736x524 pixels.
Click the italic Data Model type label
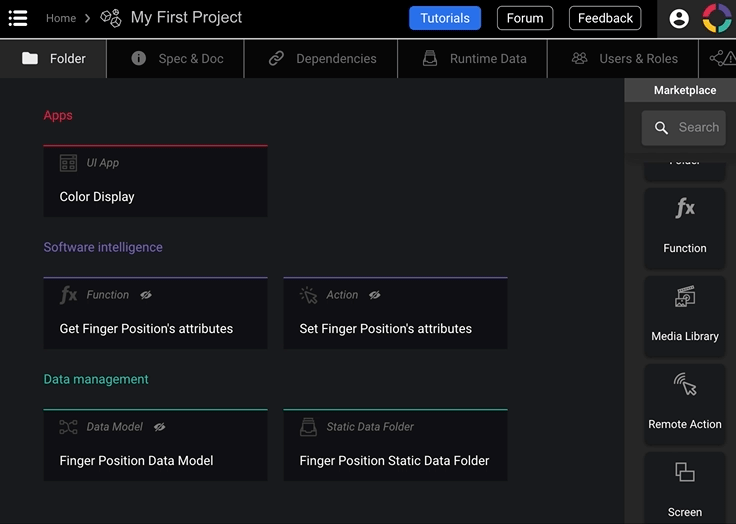click(115, 427)
